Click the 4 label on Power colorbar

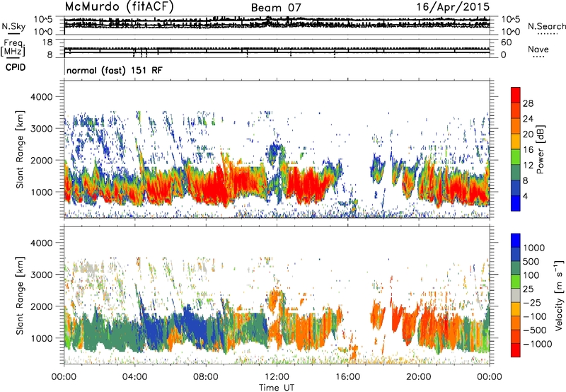point(525,196)
